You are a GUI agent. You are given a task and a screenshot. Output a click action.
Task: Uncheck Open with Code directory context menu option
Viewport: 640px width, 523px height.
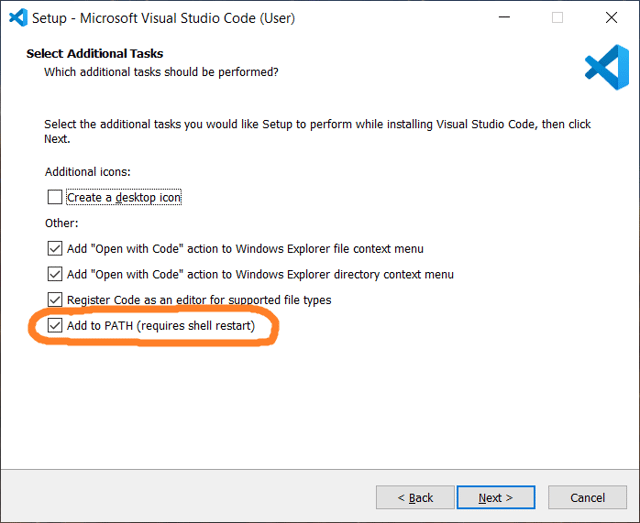click(x=55, y=274)
